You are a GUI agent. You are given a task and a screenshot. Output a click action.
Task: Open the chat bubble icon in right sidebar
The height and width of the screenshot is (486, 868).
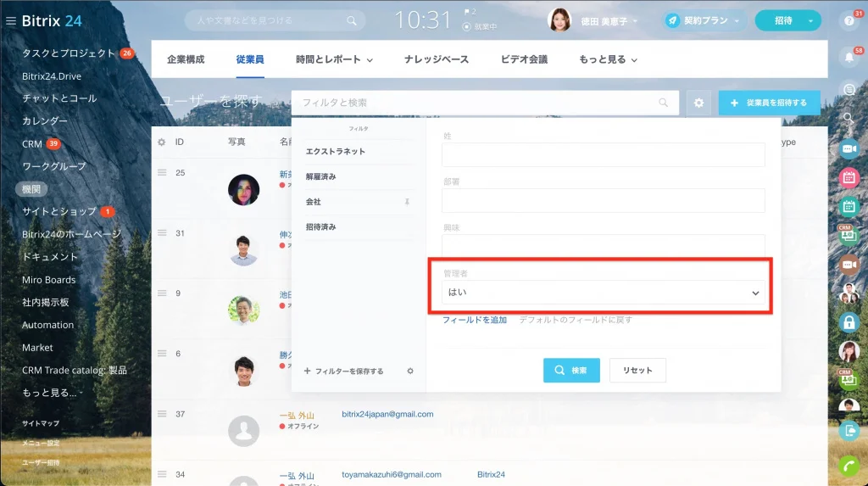tap(849, 90)
